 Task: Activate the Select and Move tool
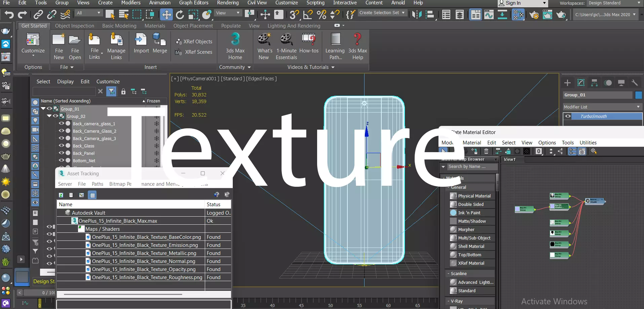[166, 14]
